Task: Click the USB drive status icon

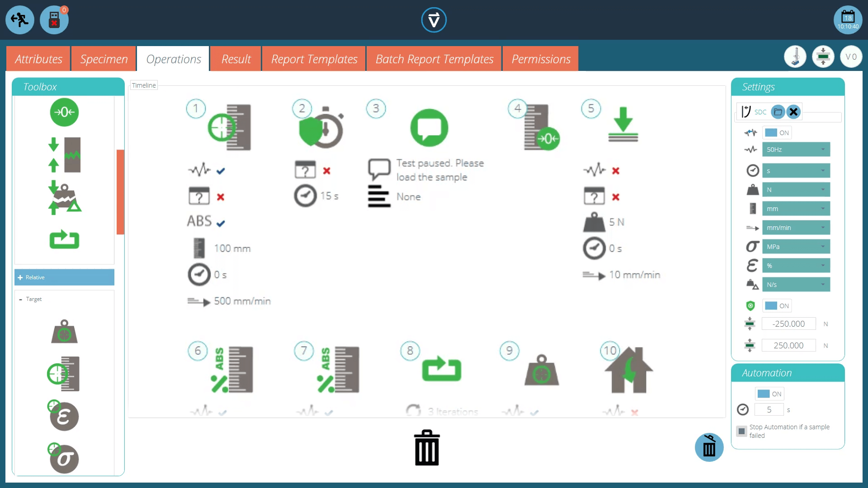Action: pos(54,20)
